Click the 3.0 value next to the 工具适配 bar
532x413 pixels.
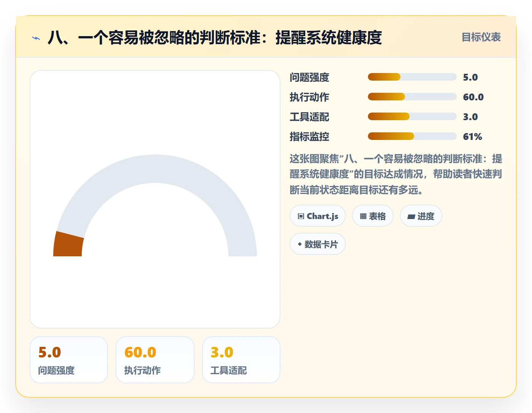tap(470, 117)
